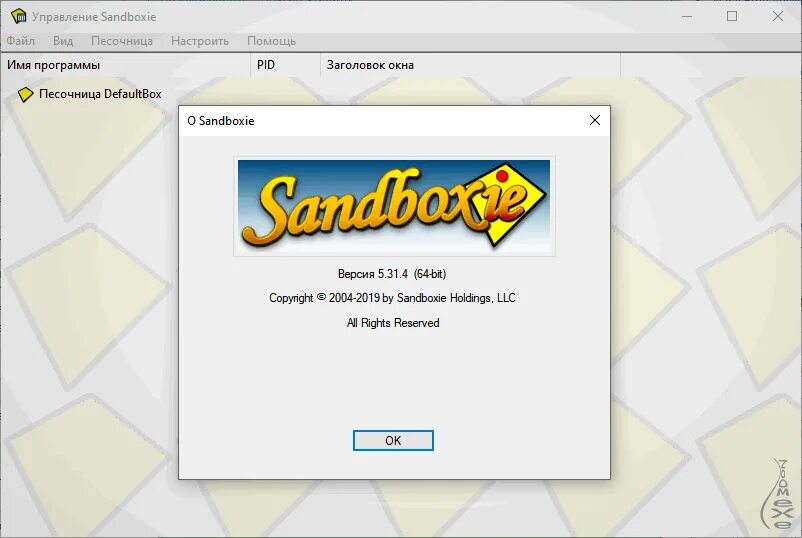Maximize the Управление Sandboxie window
802x538 pixels.
tap(732, 16)
